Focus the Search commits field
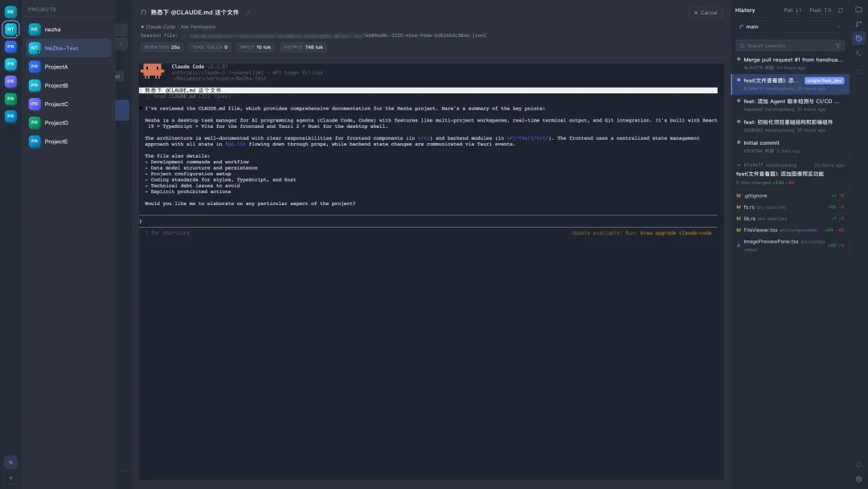This screenshot has width=868, height=489. click(x=790, y=46)
